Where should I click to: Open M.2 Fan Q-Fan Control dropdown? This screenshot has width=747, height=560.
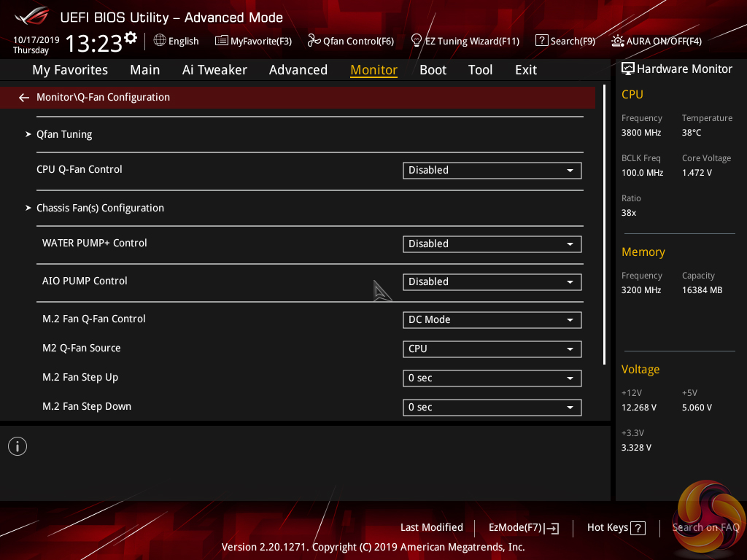pyautogui.click(x=492, y=320)
